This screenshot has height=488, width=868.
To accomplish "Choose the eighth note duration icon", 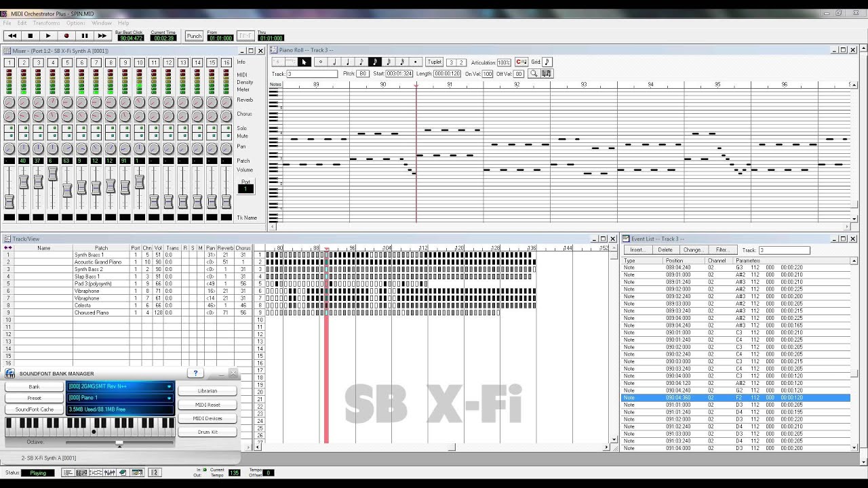I will pos(361,62).
